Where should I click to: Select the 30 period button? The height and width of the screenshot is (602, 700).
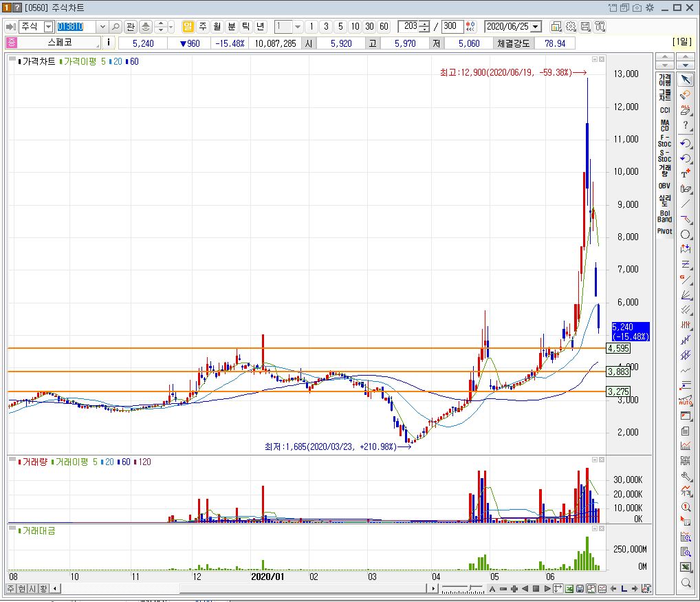(x=370, y=27)
